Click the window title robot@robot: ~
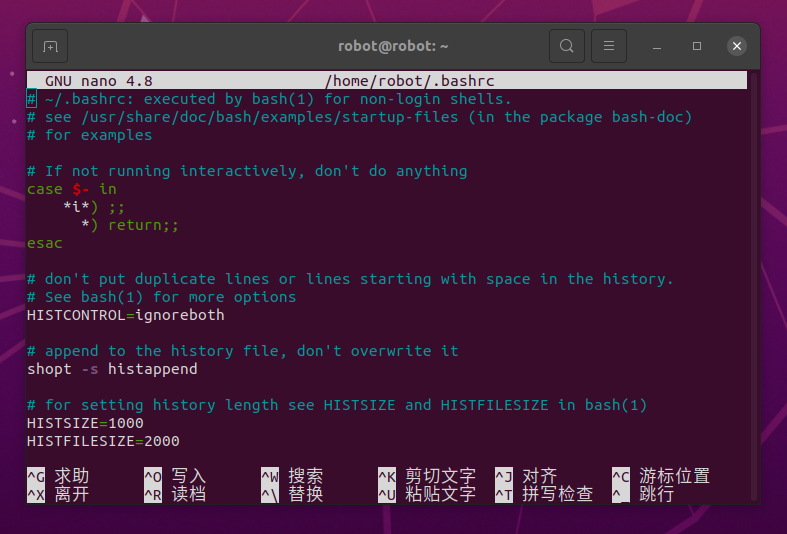The image size is (787, 534). point(393,46)
